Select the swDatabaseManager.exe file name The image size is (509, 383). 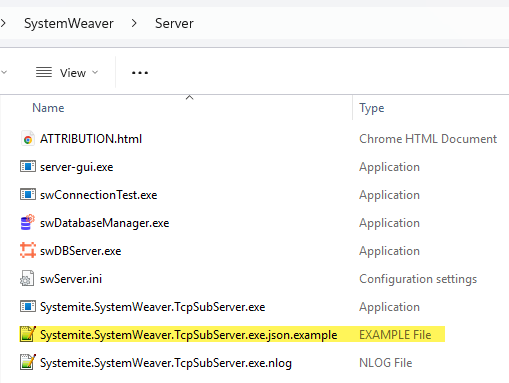tap(105, 223)
